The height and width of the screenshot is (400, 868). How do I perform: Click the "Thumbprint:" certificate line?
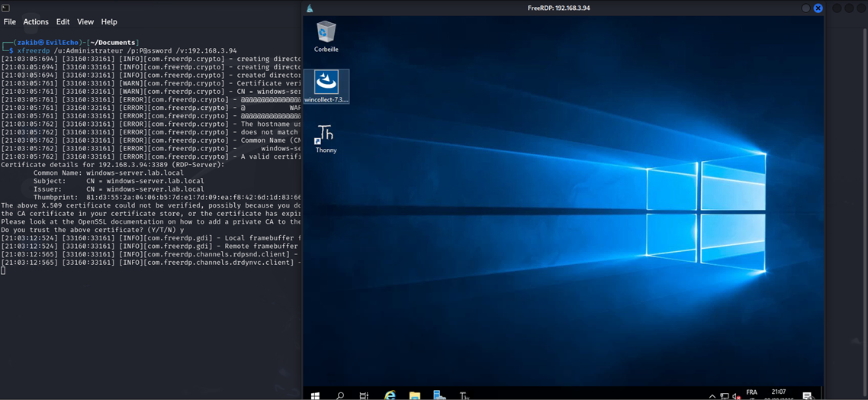tap(167, 197)
